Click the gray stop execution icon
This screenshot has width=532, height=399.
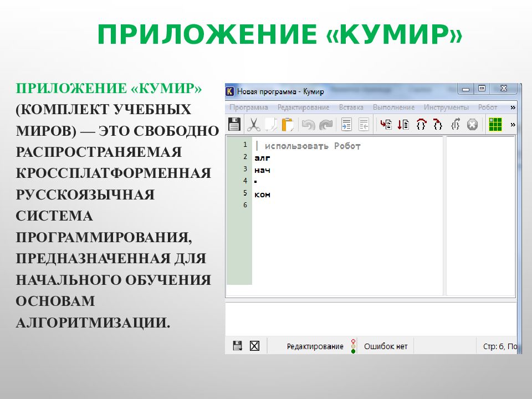(472, 125)
